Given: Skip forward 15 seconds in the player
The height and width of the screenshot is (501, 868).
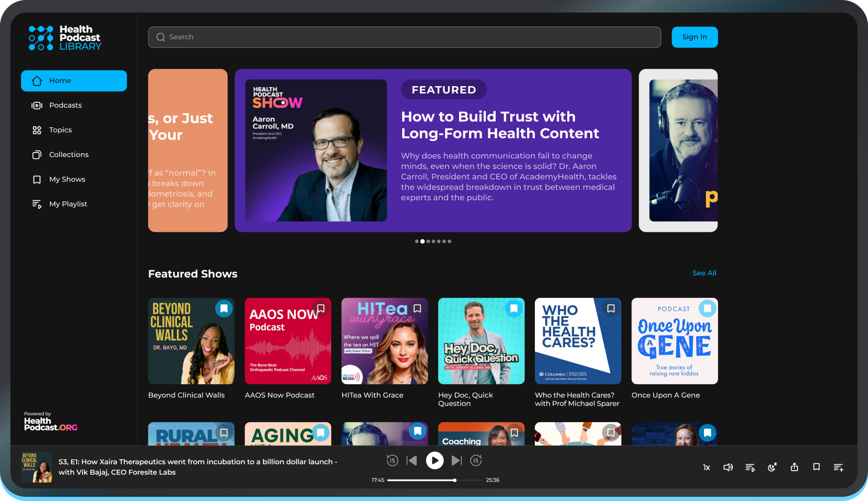Looking at the screenshot, I should tap(476, 460).
